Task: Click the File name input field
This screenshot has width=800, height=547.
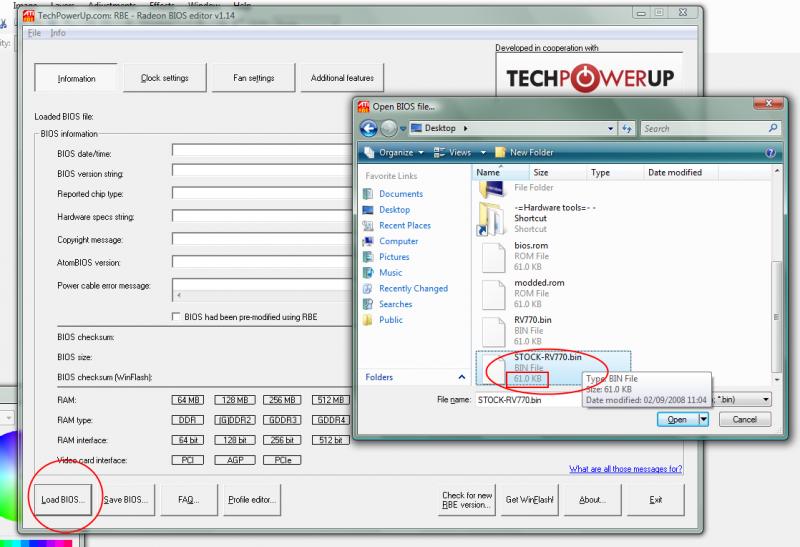Action: 528,400
